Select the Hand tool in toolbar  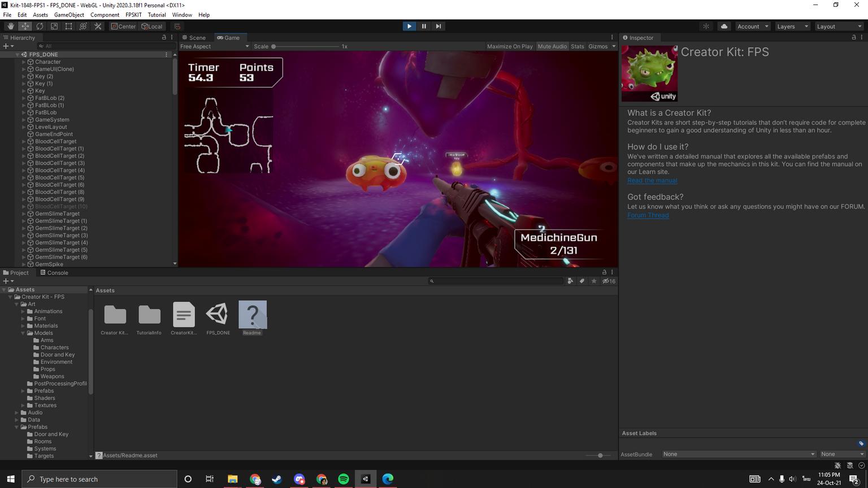point(10,27)
